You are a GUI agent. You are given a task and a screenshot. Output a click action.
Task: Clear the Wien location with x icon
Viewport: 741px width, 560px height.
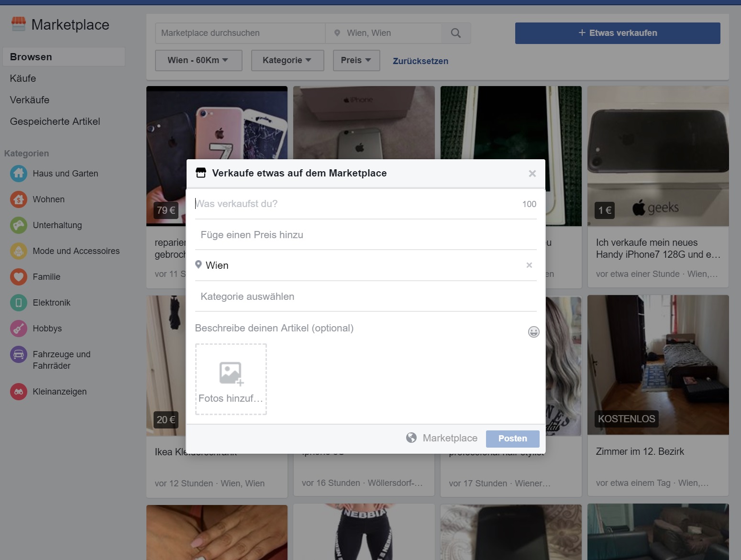pos(529,265)
